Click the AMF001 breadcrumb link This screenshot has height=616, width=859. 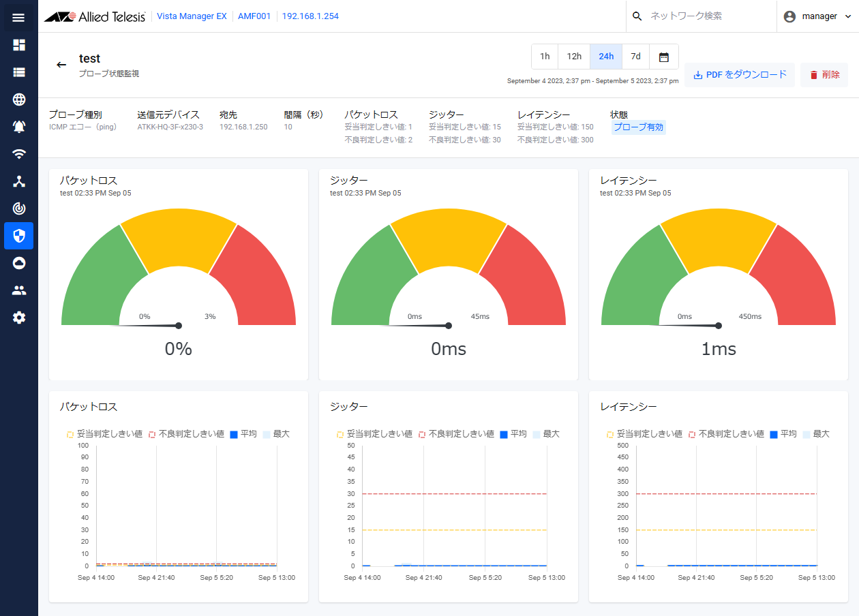click(x=254, y=16)
